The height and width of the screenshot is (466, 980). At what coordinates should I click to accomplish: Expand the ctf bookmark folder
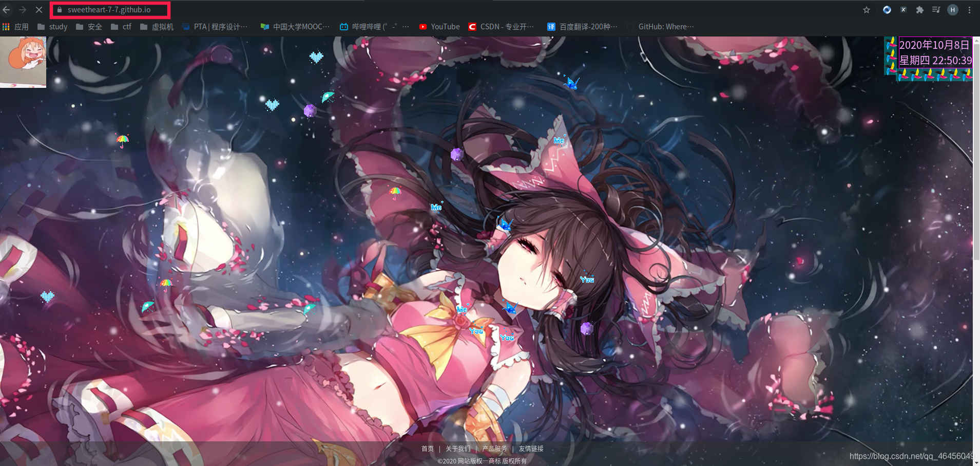[x=121, y=27]
